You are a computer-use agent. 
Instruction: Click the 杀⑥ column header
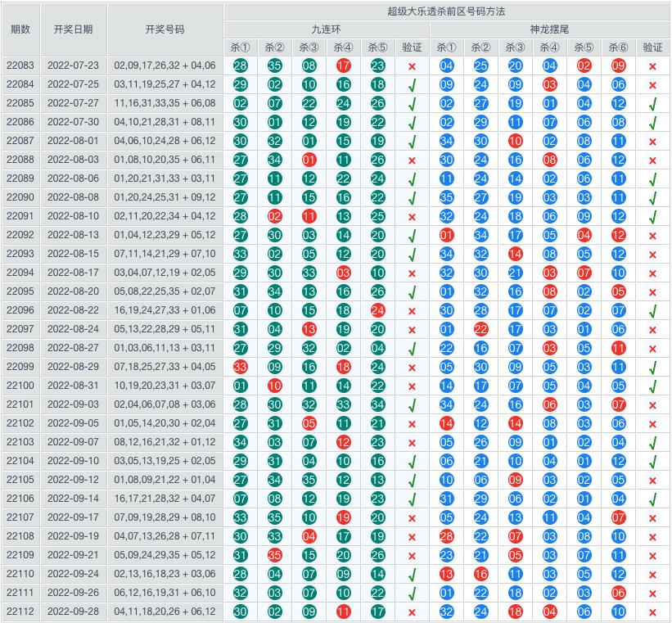(619, 47)
